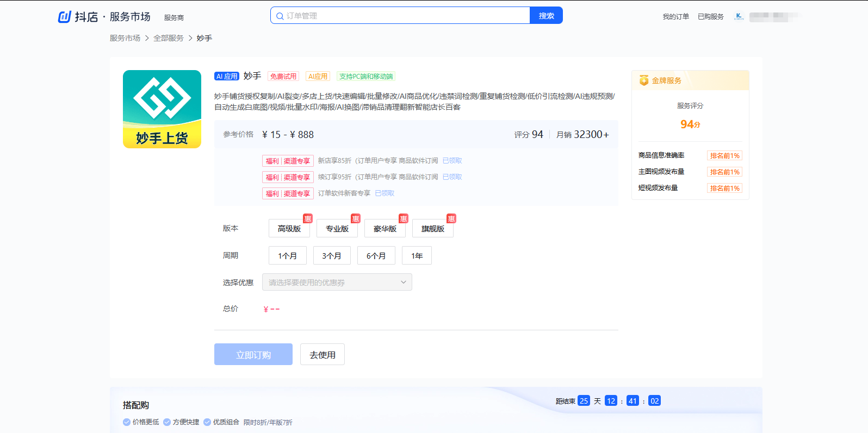Click 已领取 for 续订享95折
This screenshot has width=868, height=433.
click(452, 177)
